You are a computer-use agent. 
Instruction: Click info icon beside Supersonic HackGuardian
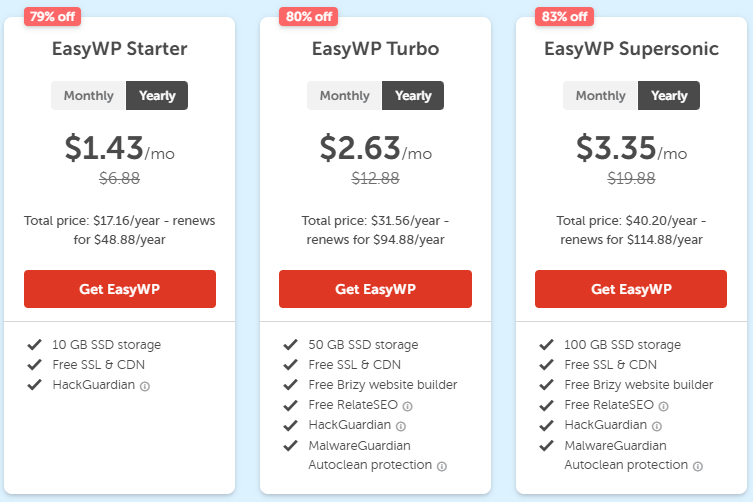(657, 426)
